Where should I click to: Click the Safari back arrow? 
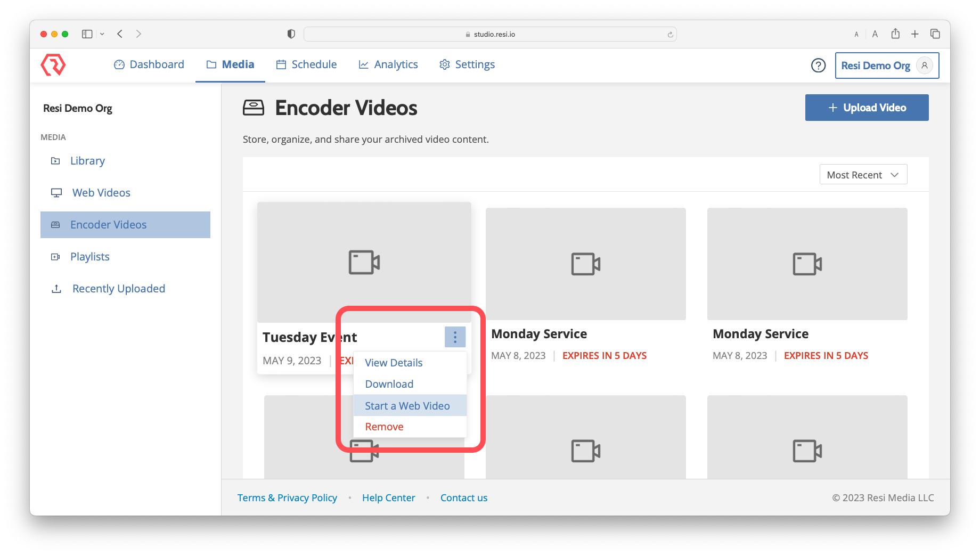(x=120, y=34)
